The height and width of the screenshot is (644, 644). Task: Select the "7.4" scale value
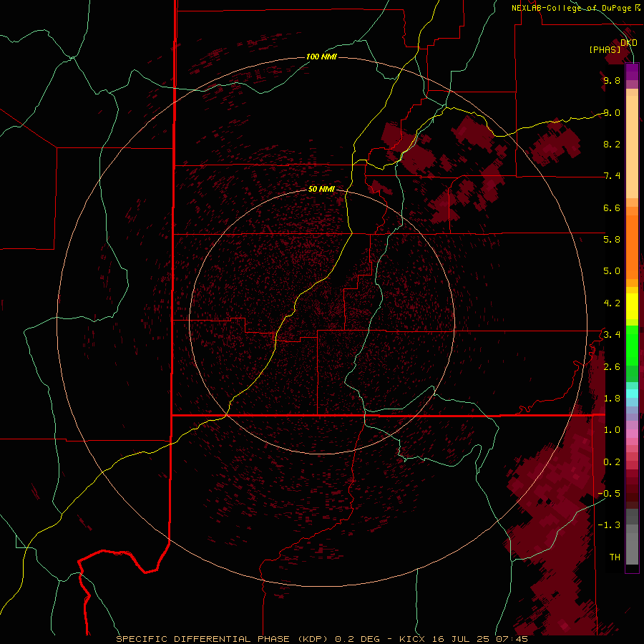(612, 176)
